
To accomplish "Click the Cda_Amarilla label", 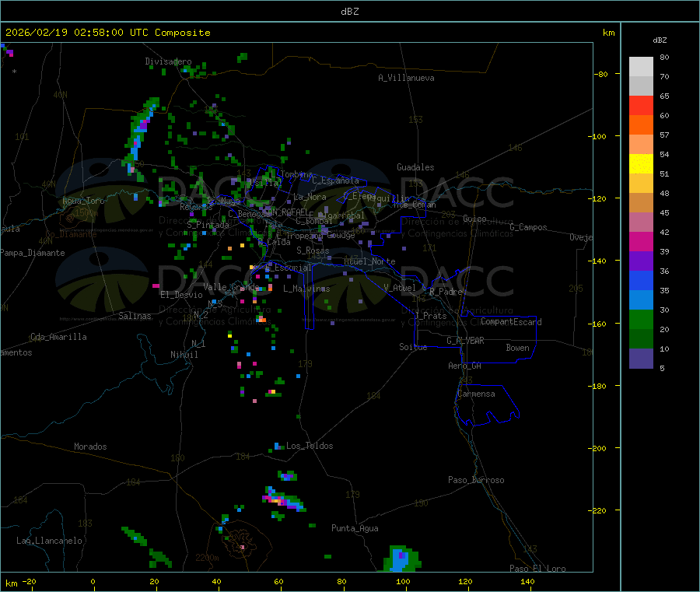I will 58,337.
